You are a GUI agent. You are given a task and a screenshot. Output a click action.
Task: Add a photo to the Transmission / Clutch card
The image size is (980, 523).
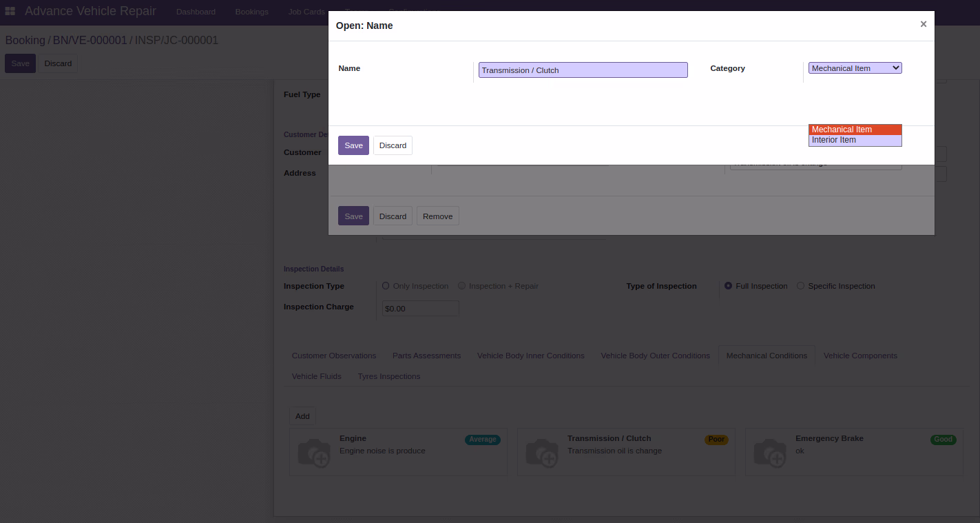click(541, 453)
